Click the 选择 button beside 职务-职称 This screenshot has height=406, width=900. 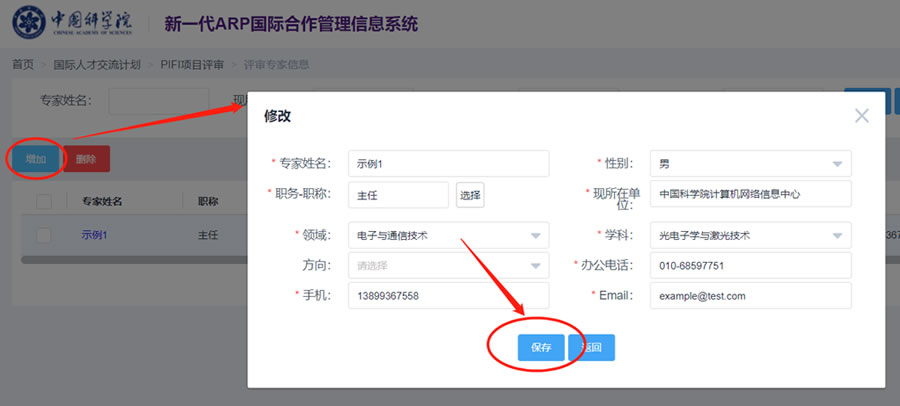pyautogui.click(x=470, y=195)
